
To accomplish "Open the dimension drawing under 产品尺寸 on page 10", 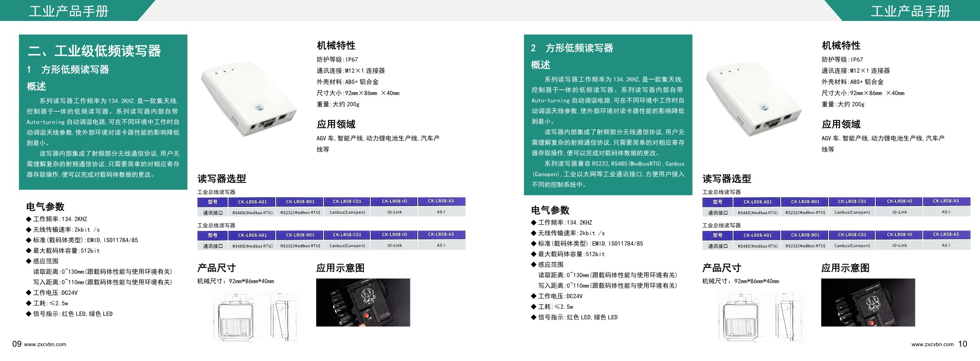I will 761,316.
